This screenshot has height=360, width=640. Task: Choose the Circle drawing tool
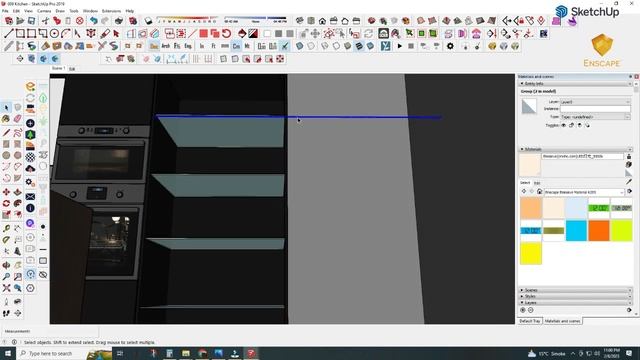54,33
